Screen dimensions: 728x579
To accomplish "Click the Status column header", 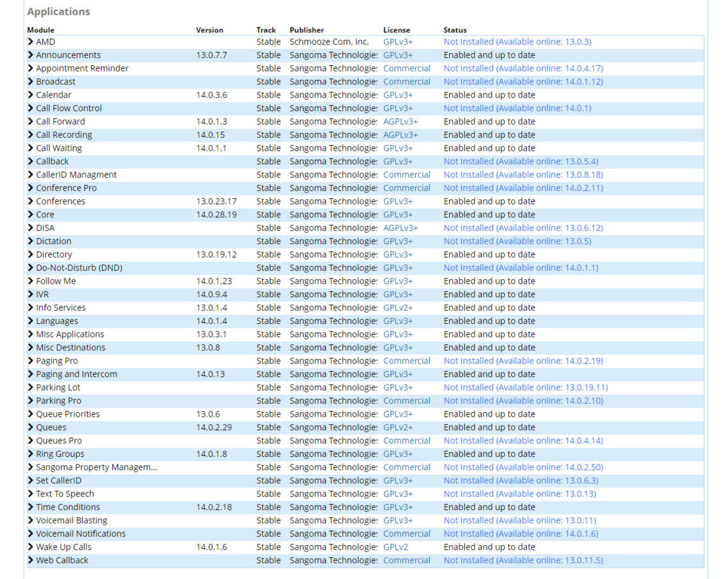I will pos(455,30).
